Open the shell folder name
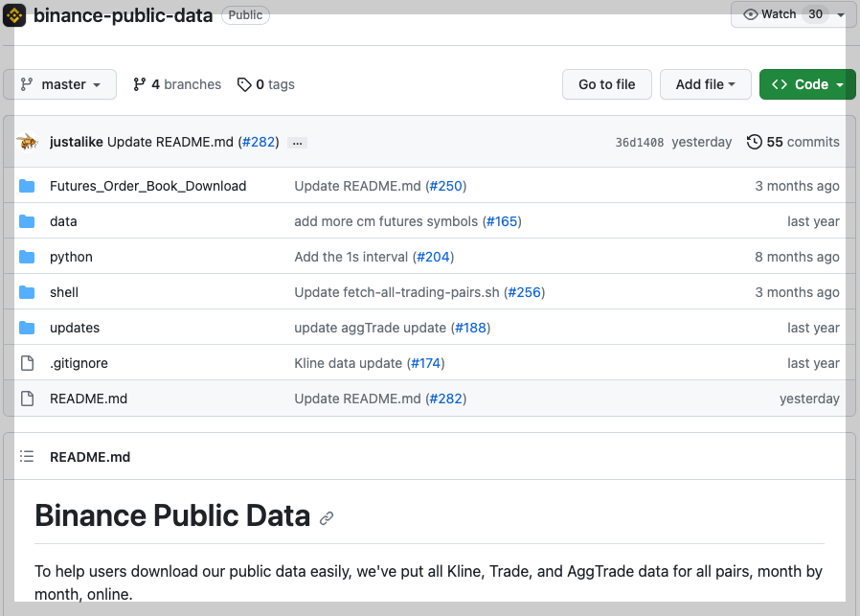The width and height of the screenshot is (860, 616). [x=64, y=292]
